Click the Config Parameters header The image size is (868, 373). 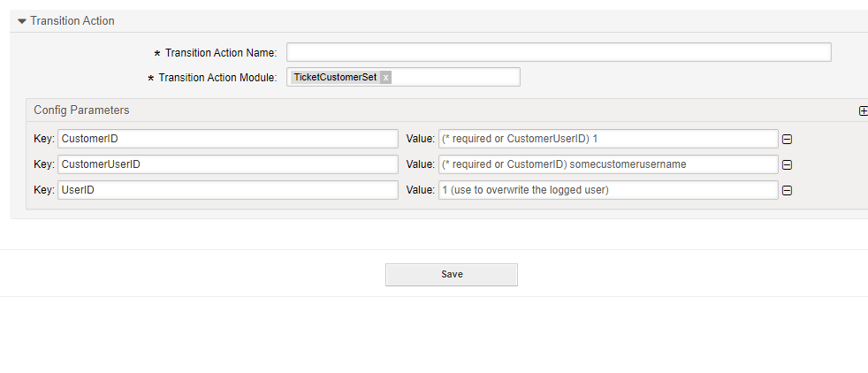[81, 110]
